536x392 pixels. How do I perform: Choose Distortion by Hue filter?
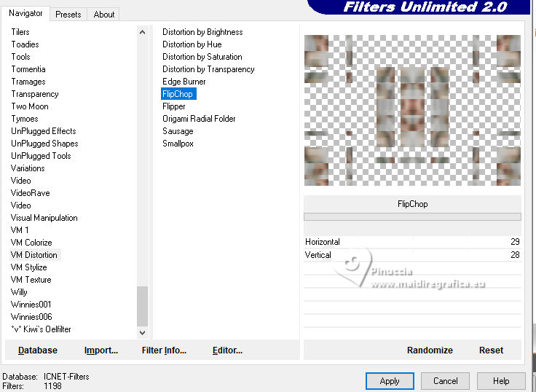pos(192,44)
